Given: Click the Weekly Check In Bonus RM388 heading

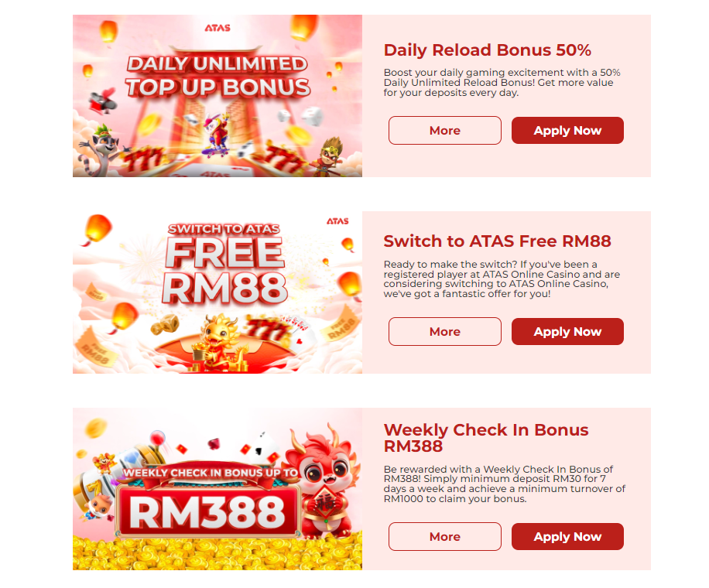Looking at the screenshot, I should (x=486, y=437).
